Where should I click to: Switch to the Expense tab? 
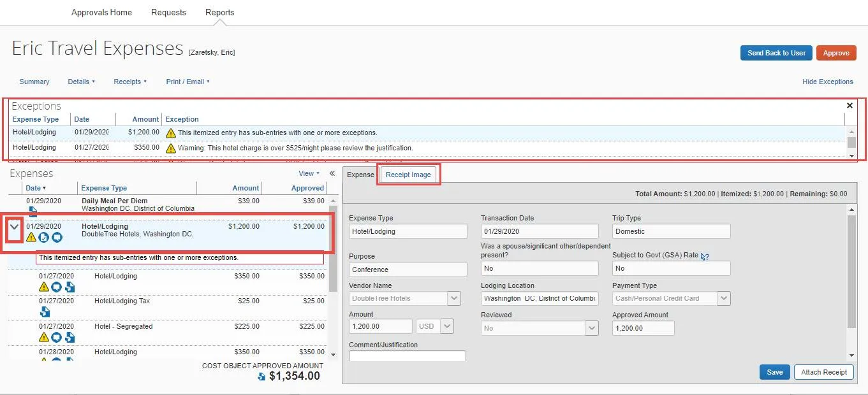pyautogui.click(x=360, y=175)
